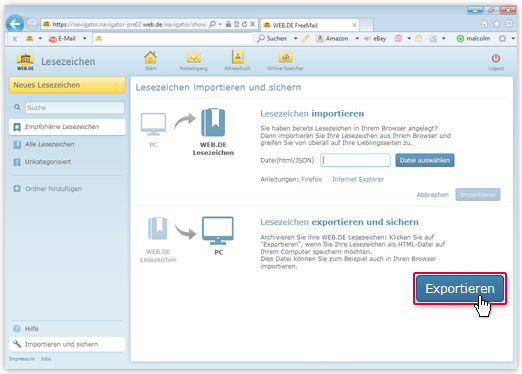Expand the toolbar settings gear dropdown
This screenshot has height=374, width=522.
(513, 39)
